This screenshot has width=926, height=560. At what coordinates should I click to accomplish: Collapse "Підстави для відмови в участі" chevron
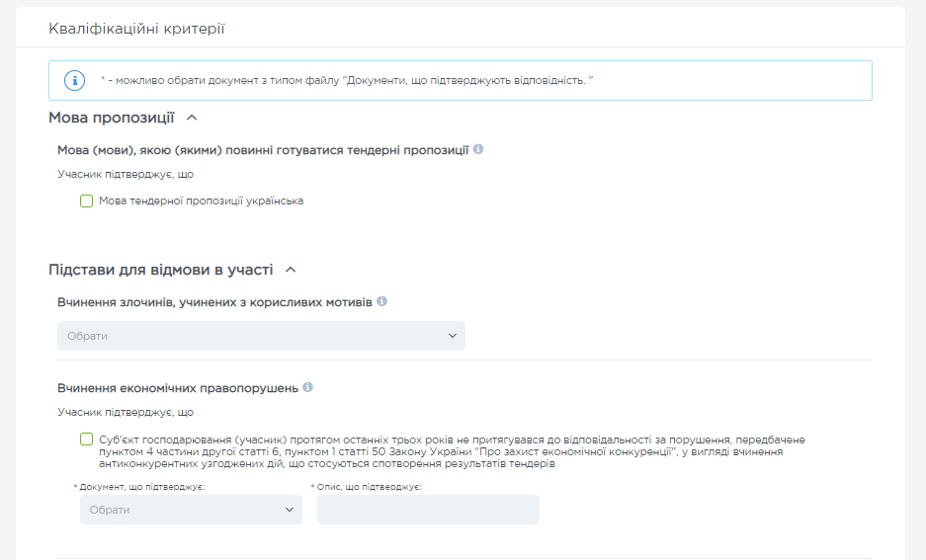pyautogui.click(x=291, y=270)
